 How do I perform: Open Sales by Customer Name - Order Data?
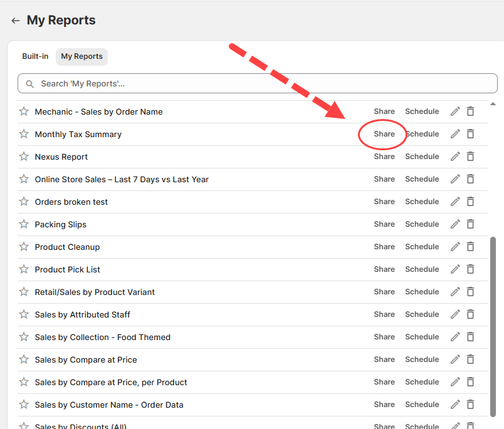click(x=109, y=405)
